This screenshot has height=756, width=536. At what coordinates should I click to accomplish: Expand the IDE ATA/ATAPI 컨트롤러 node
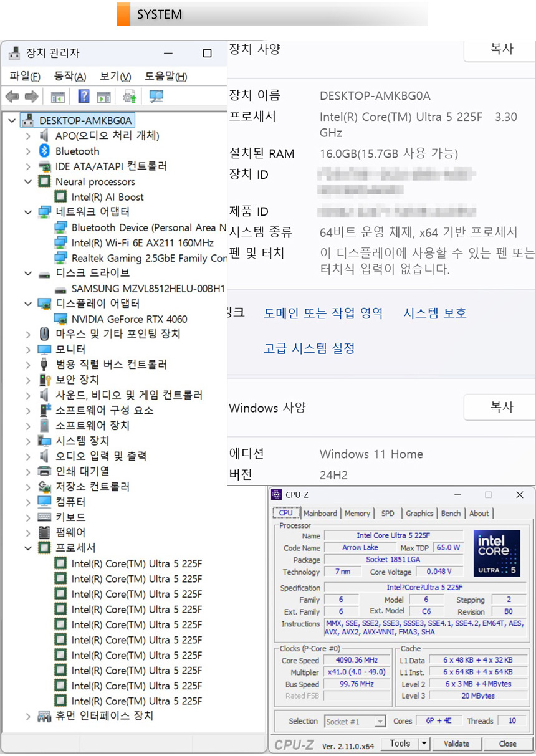point(28,166)
